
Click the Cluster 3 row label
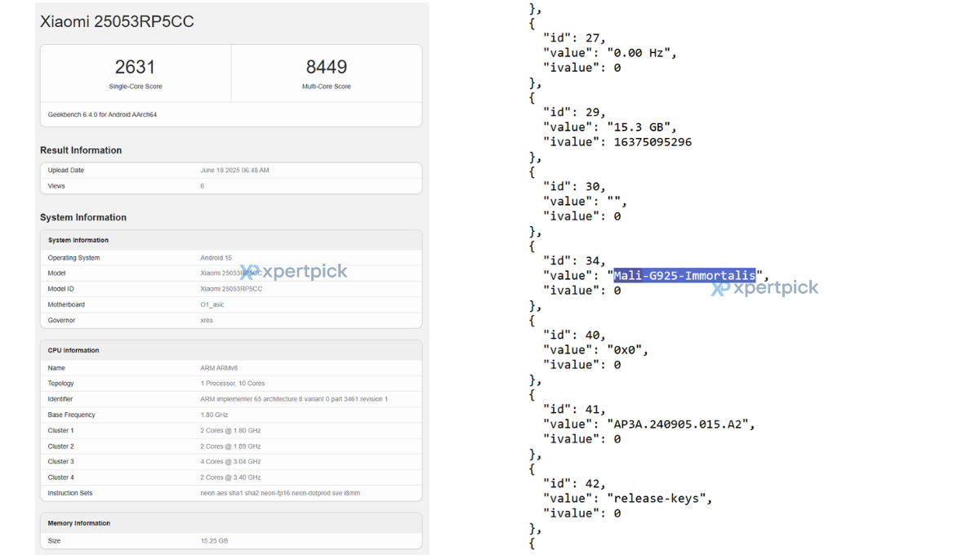coord(60,462)
